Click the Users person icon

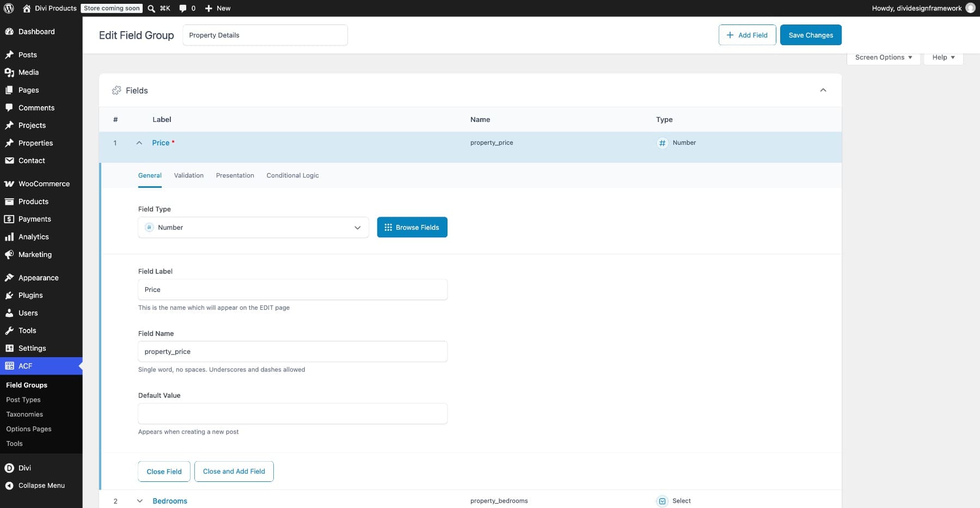point(9,313)
